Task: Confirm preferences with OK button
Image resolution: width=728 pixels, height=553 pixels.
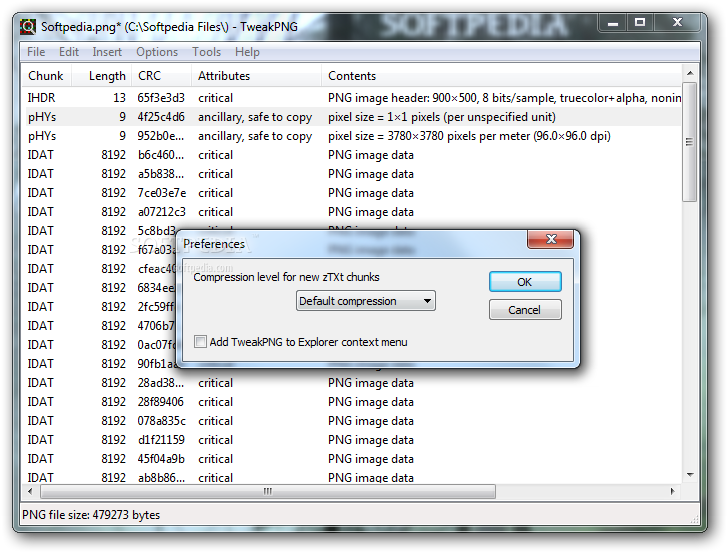Action: point(525,282)
